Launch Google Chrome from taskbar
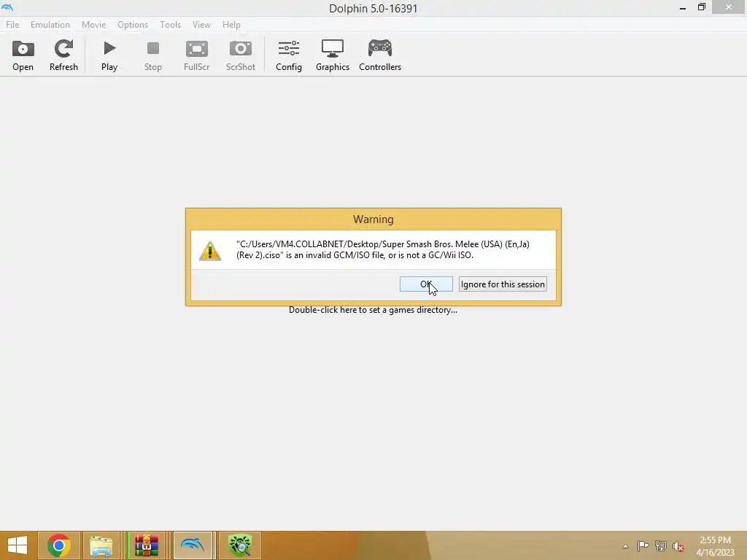Screen dimensions: 747x560 (x=59, y=545)
